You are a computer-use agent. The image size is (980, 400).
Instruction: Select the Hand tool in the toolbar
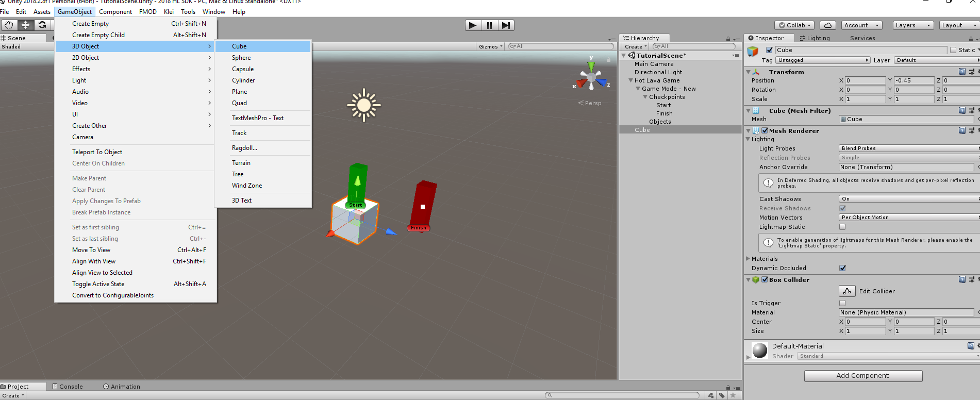pyautogui.click(x=9, y=25)
